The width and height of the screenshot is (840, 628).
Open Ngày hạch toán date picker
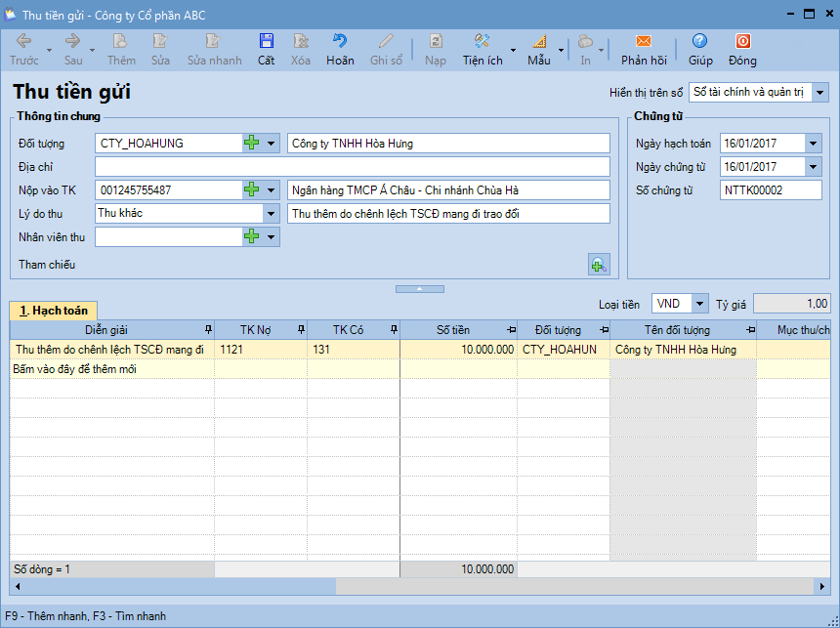814,144
